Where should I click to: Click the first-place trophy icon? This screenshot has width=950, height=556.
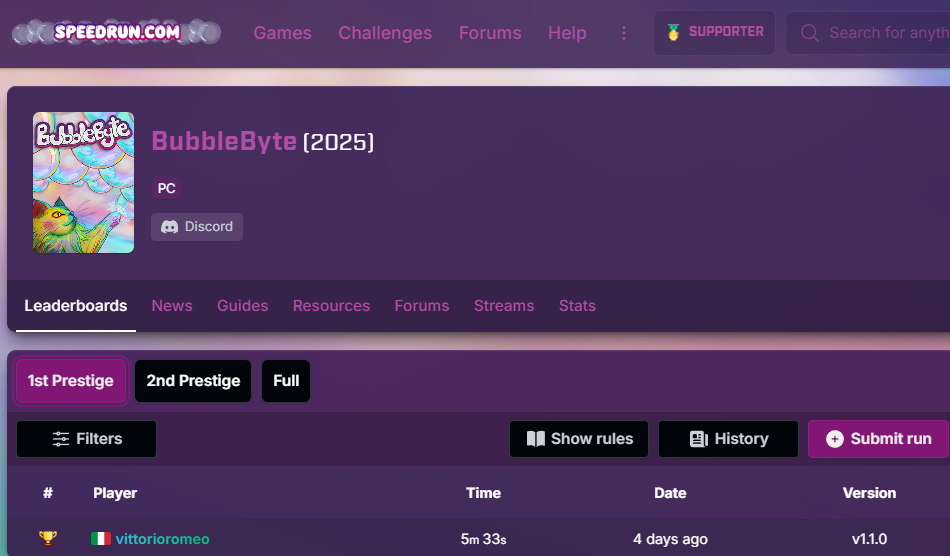[x=48, y=538]
